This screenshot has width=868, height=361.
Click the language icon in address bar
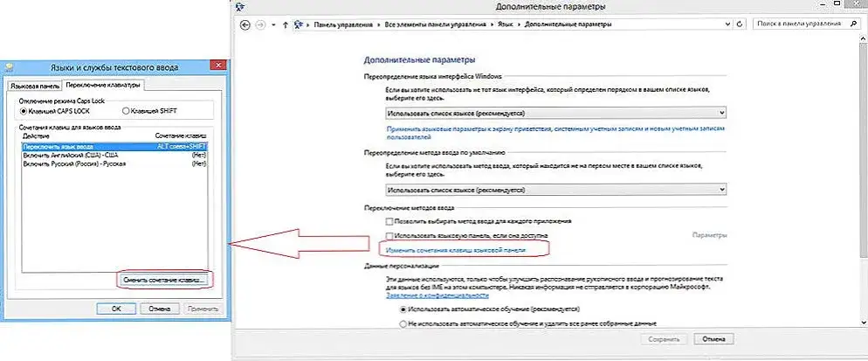coord(300,25)
